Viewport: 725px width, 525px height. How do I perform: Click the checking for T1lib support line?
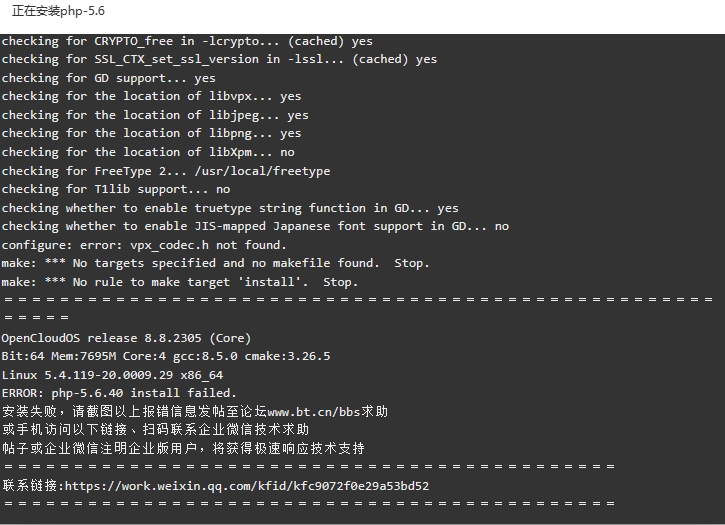point(116,189)
